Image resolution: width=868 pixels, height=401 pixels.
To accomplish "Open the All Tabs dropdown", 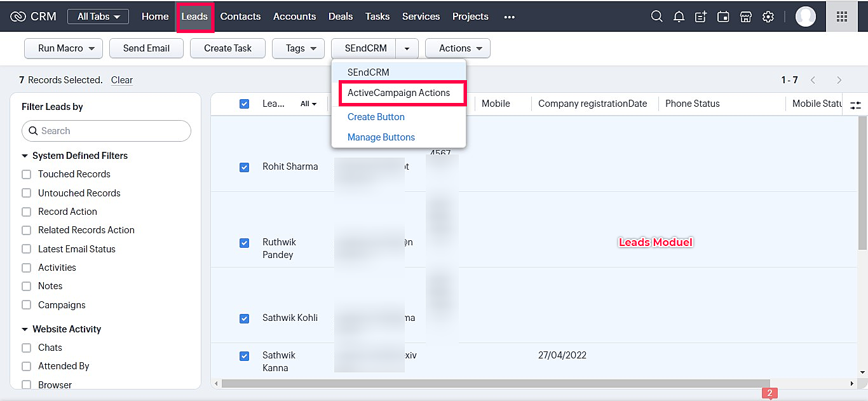I will point(98,17).
